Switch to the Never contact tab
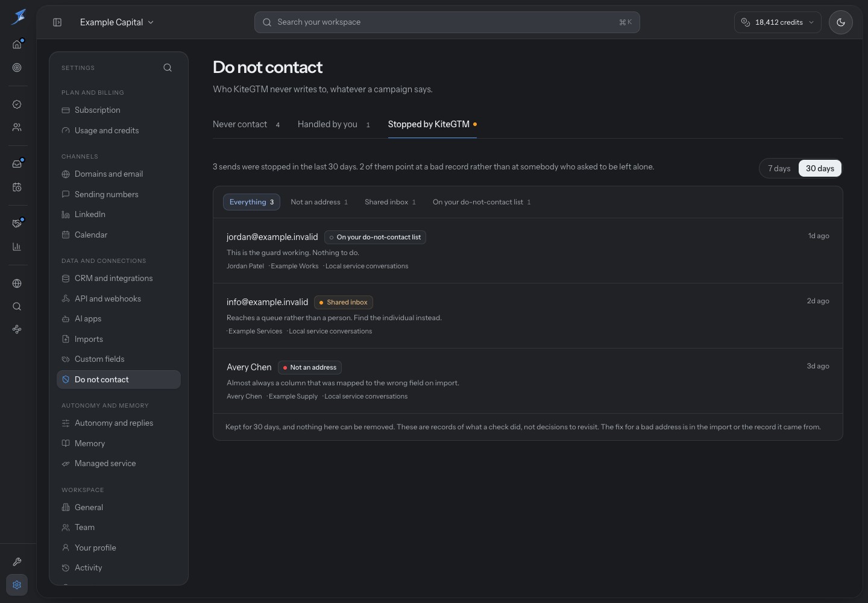The width and height of the screenshot is (868, 603). coord(246,124)
